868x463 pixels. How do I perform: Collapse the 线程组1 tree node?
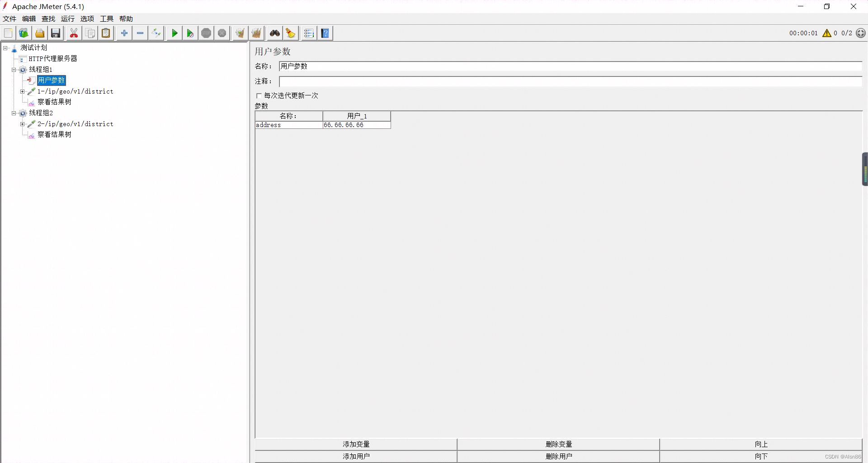[x=14, y=70]
